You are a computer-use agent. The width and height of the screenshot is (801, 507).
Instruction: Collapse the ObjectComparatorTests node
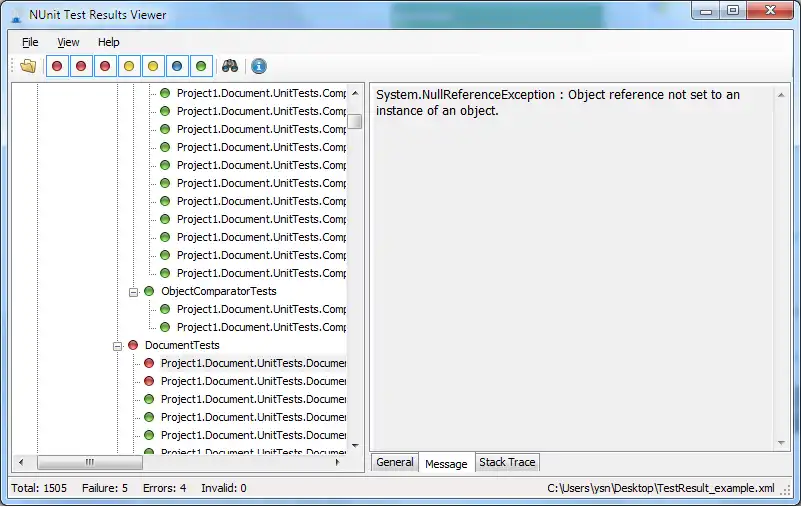133,292
